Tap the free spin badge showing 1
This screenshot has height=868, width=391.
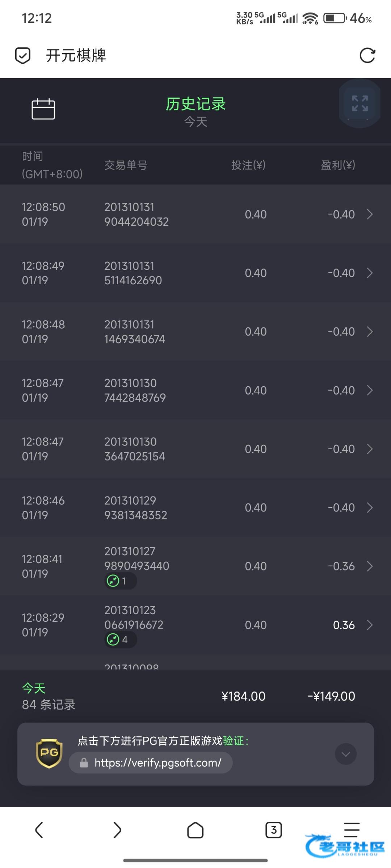coord(120,581)
